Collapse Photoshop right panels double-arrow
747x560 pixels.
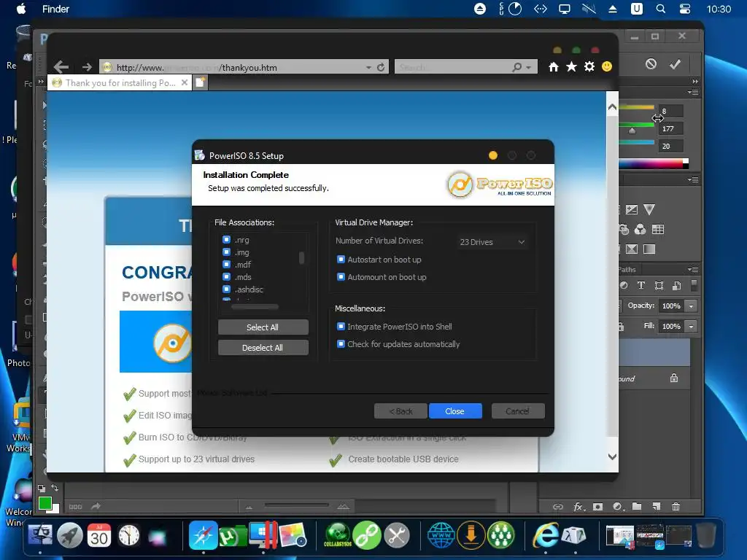click(695, 82)
